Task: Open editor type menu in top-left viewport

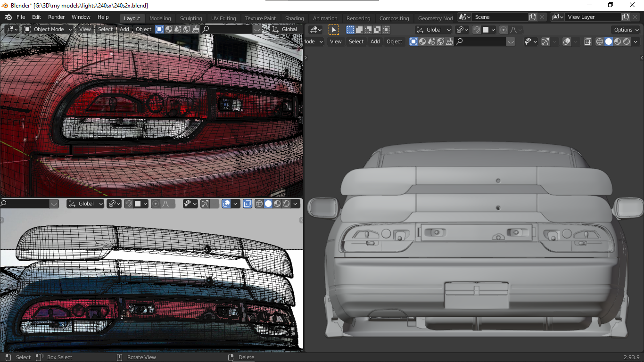Action: (12, 29)
